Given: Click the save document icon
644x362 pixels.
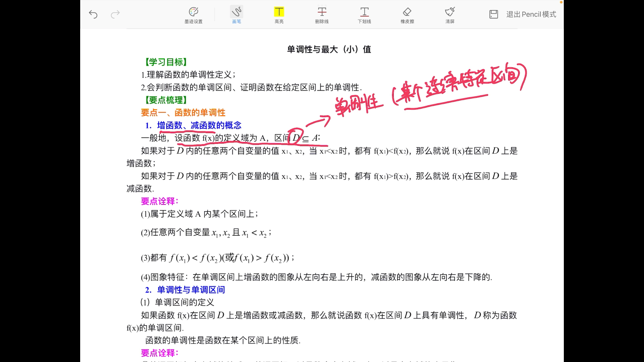Looking at the screenshot, I should coord(493,14).
